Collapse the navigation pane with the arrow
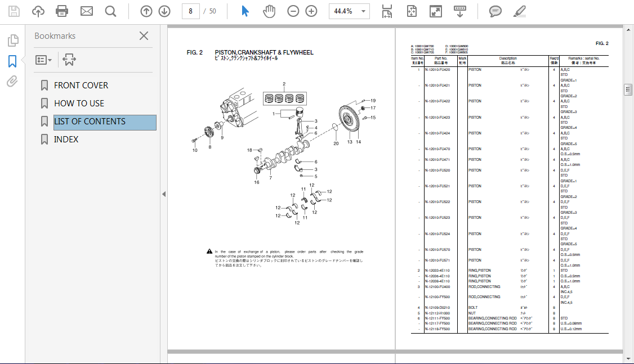Image resolution: width=634 pixels, height=364 pixels. [x=164, y=194]
